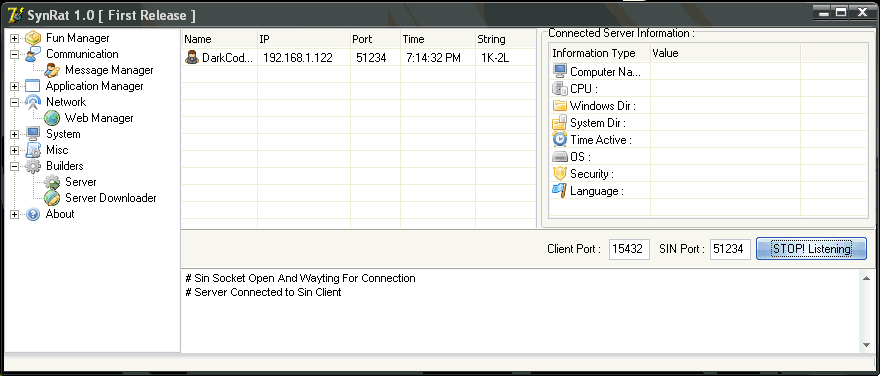Select the DarkCod connection row
This screenshot has width=880, height=376.
coord(358,58)
